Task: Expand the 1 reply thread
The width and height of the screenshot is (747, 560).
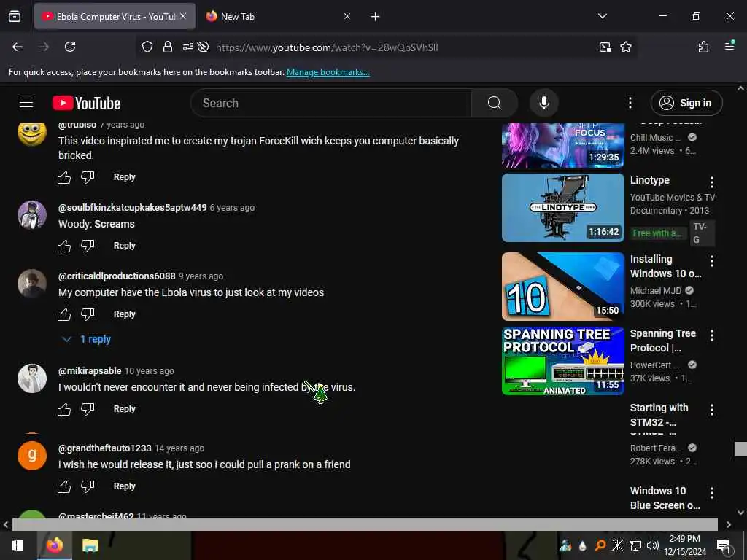Action: 87,339
